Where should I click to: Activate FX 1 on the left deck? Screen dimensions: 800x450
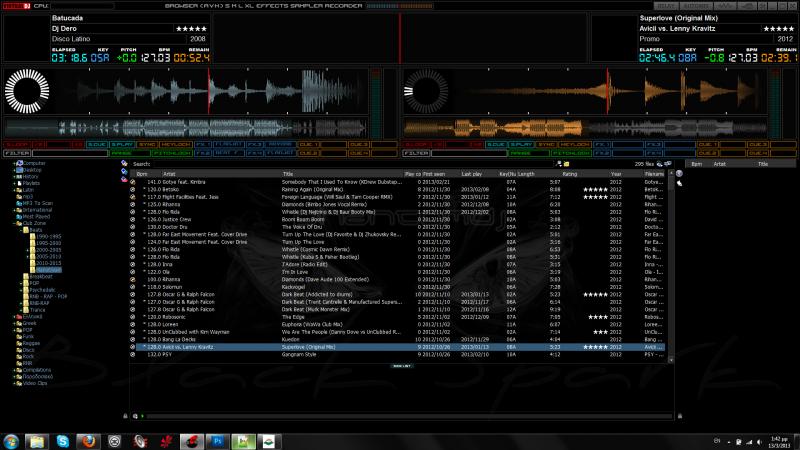(203, 145)
